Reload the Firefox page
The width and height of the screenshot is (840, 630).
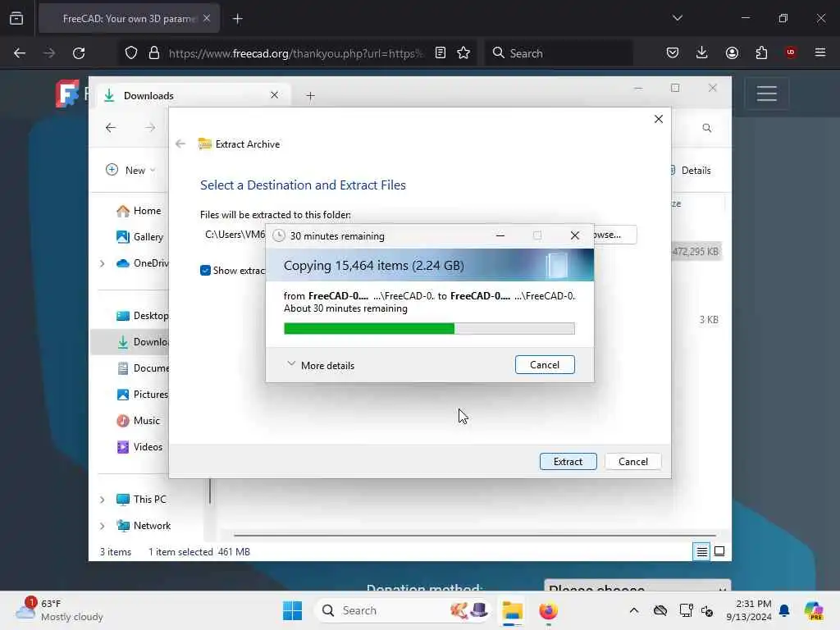79,53
